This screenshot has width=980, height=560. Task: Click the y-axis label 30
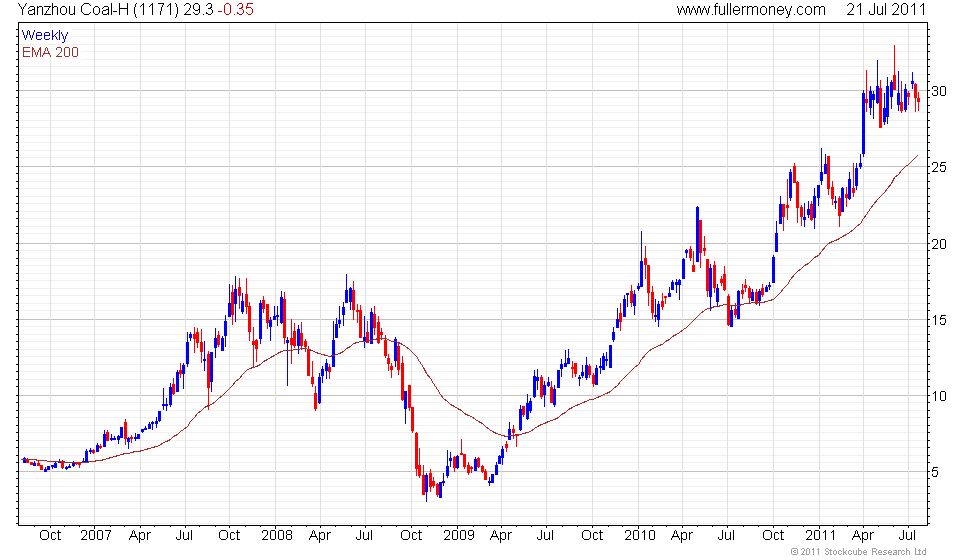click(939, 91)
